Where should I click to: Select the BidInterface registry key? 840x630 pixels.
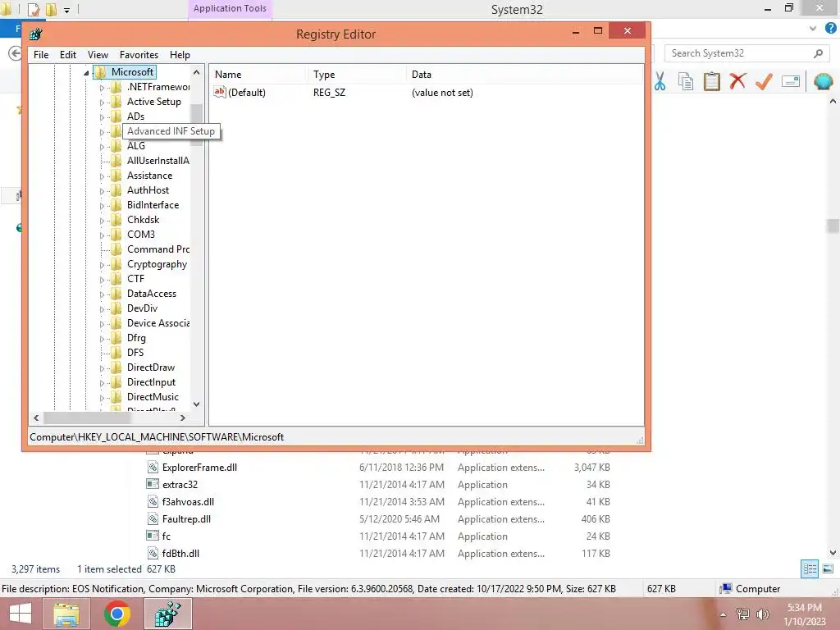(153, 205)
